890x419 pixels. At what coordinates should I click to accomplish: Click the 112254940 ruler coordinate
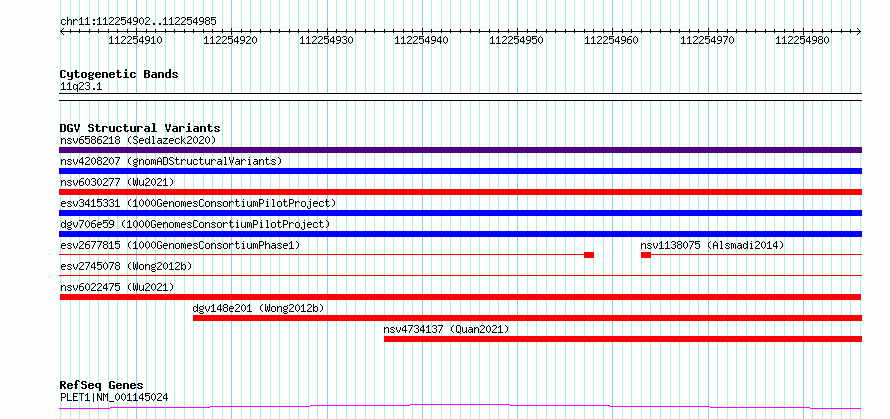421,40
